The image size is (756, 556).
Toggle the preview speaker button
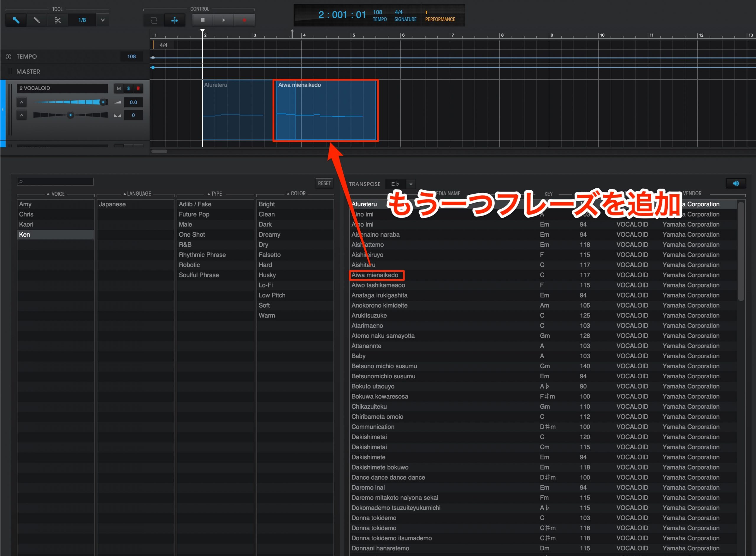tap(736, 184)
